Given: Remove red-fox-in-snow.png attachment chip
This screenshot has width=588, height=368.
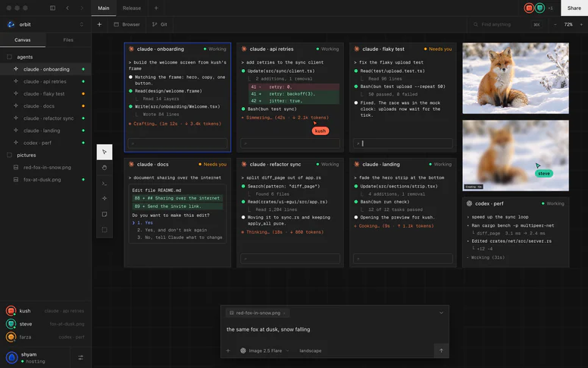Looking at the screenshot, I should pos(285,313).
